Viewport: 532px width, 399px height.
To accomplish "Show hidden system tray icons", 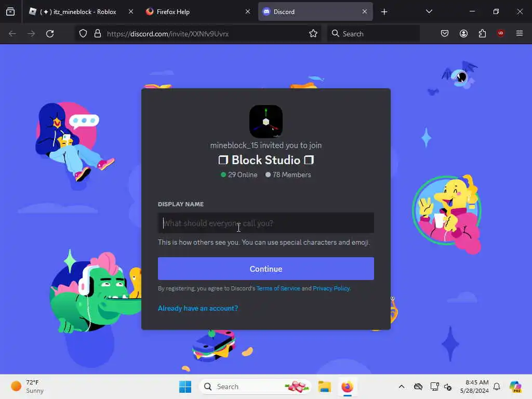I will (x=402, y=387).
